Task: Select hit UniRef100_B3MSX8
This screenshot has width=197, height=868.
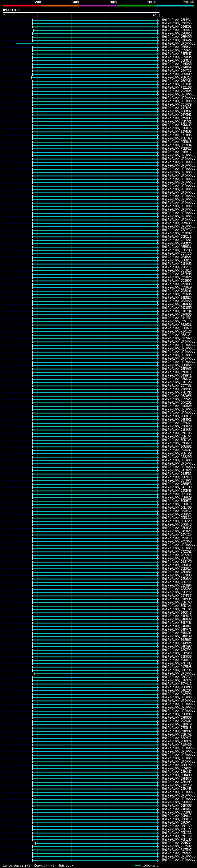Action: coord(177,653)
